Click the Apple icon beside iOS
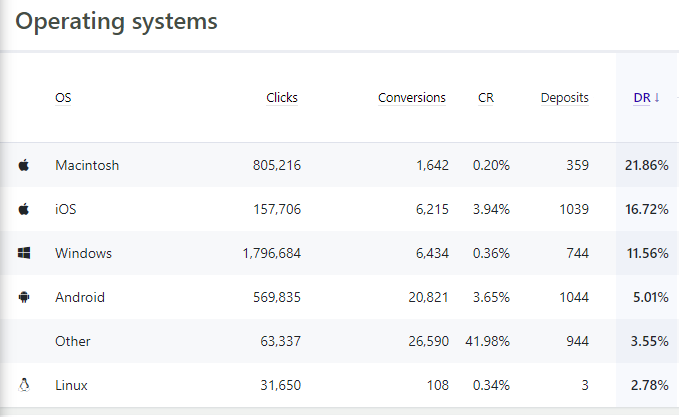Viewport: 679px width, 417px height. tap(24, 209)
